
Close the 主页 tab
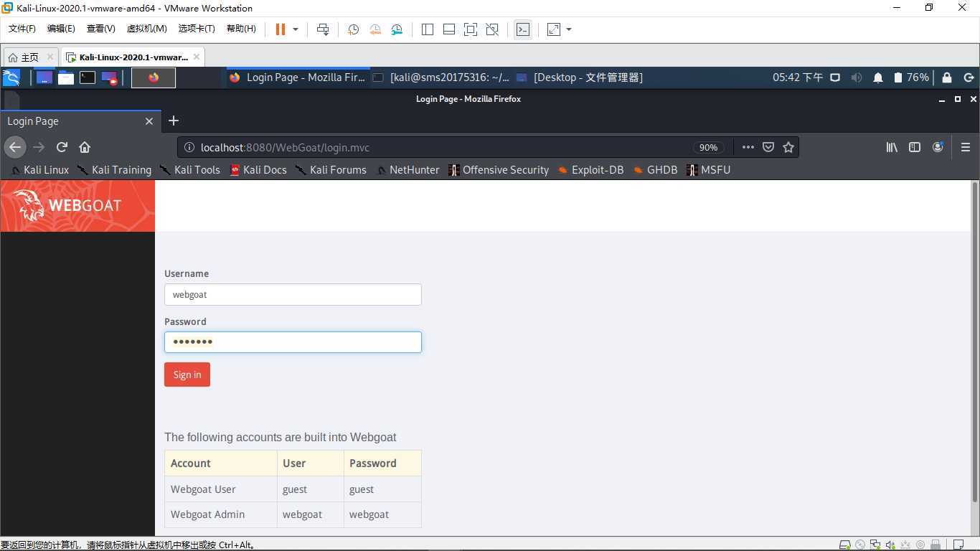[50, 57]
